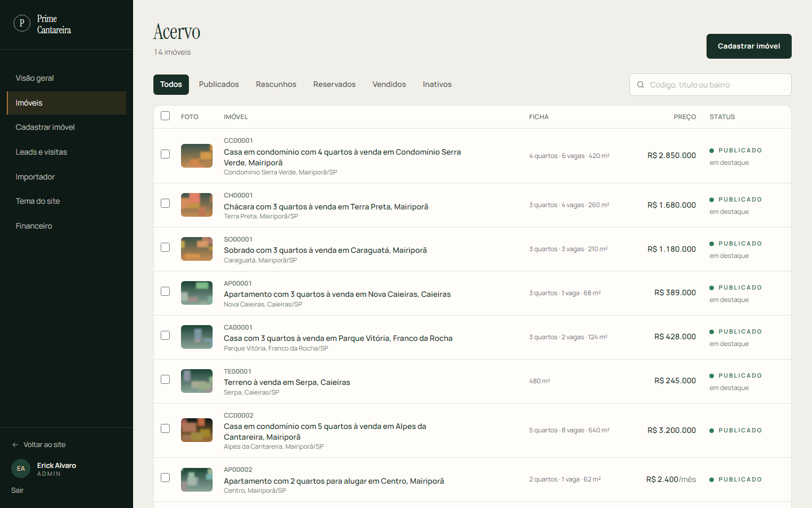812x508 pixels.
Task: Navigate to Financeiro
Action: click(x=67, y=226)
